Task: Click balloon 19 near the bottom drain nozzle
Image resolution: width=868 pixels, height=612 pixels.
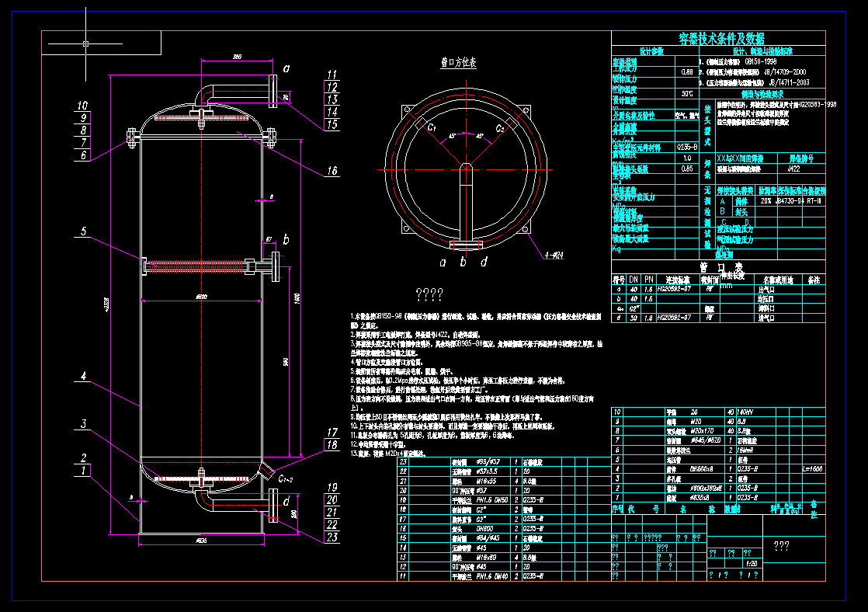Action: (x=332, y=486)
